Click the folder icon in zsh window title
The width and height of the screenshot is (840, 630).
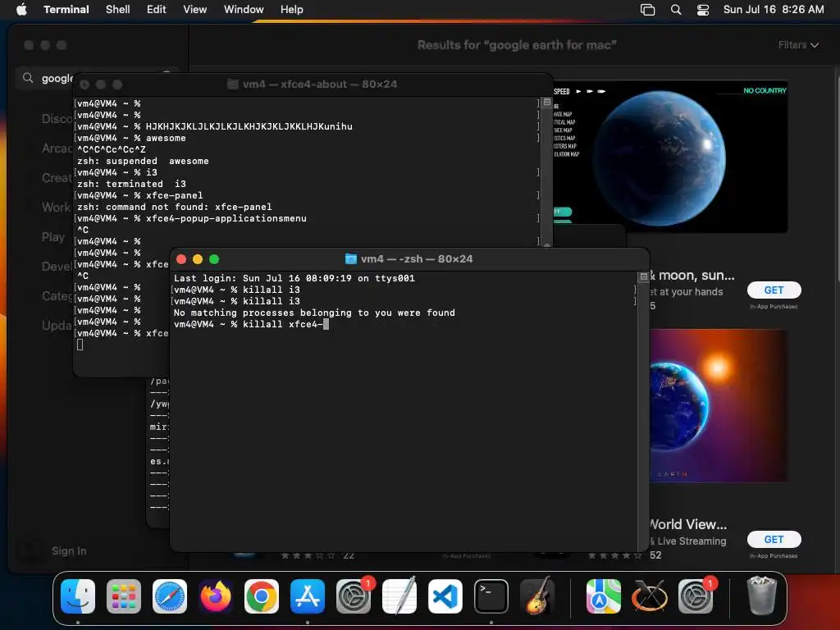[351, 259]
